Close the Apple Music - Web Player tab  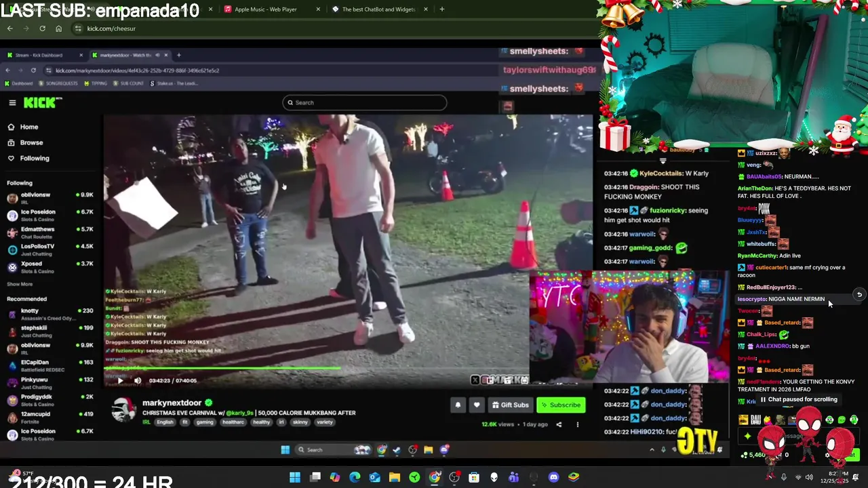pyautogui.click(x=318, y=9)
